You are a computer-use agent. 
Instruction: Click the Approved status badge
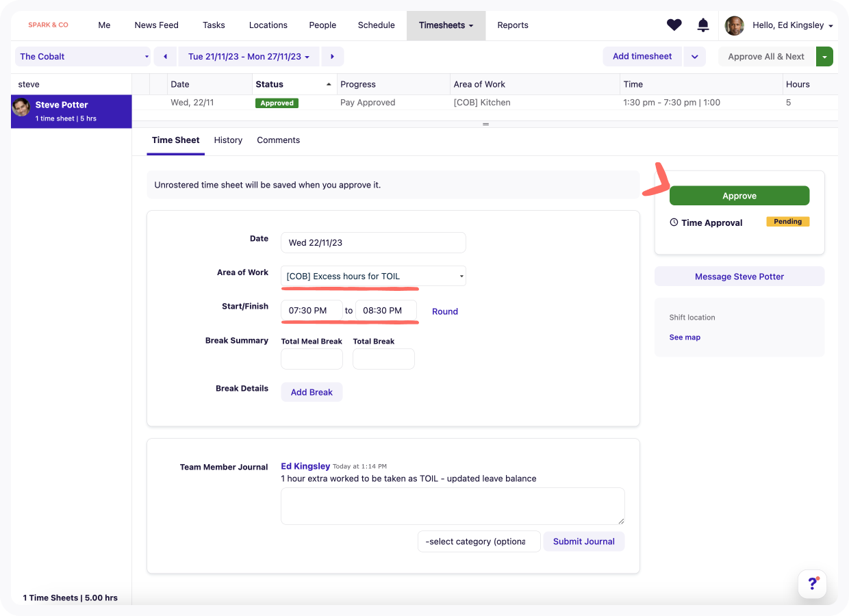277,103
